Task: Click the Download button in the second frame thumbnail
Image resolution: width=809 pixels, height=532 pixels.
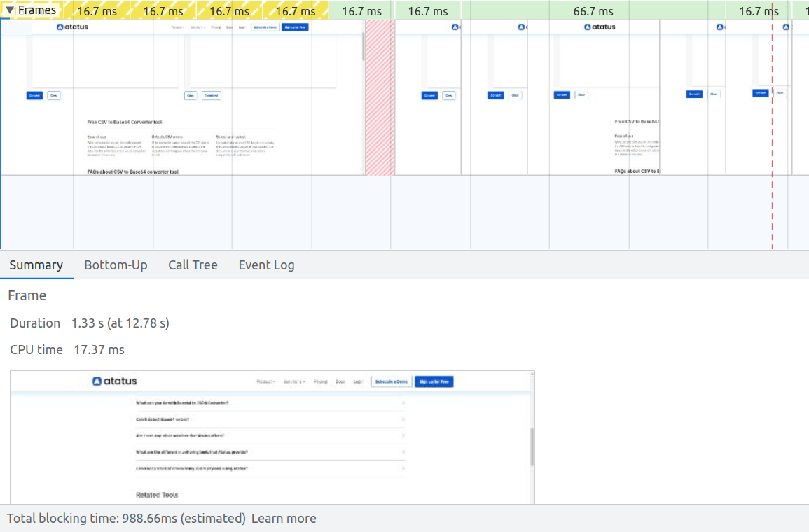Action: coord(212,95)
